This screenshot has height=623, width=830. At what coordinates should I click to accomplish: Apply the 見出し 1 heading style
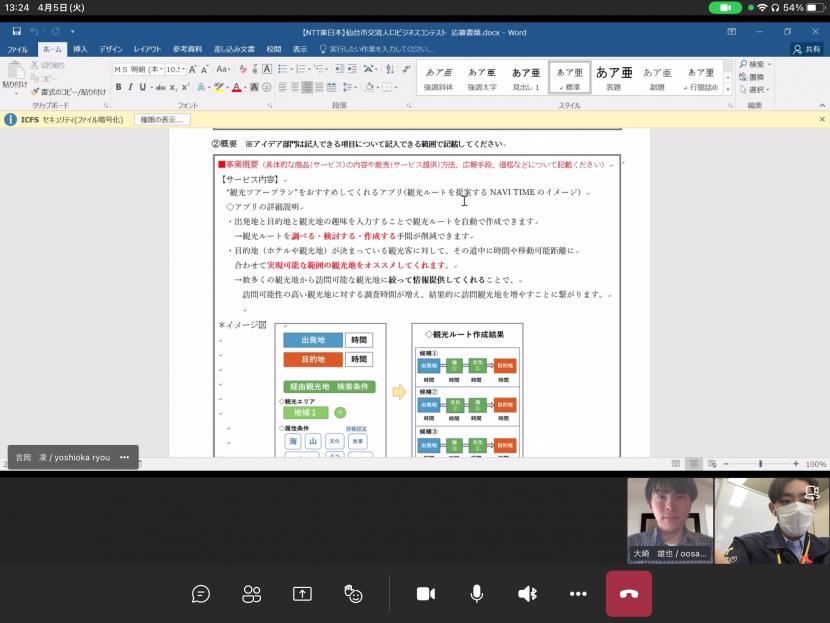click(526, 78)
